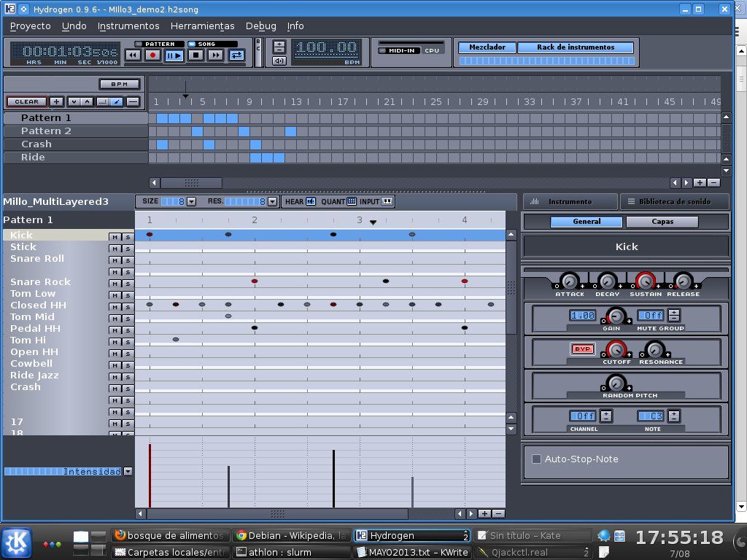Fast forward the song transport
This screenshot has width=747, height=560.
(216, 55)
